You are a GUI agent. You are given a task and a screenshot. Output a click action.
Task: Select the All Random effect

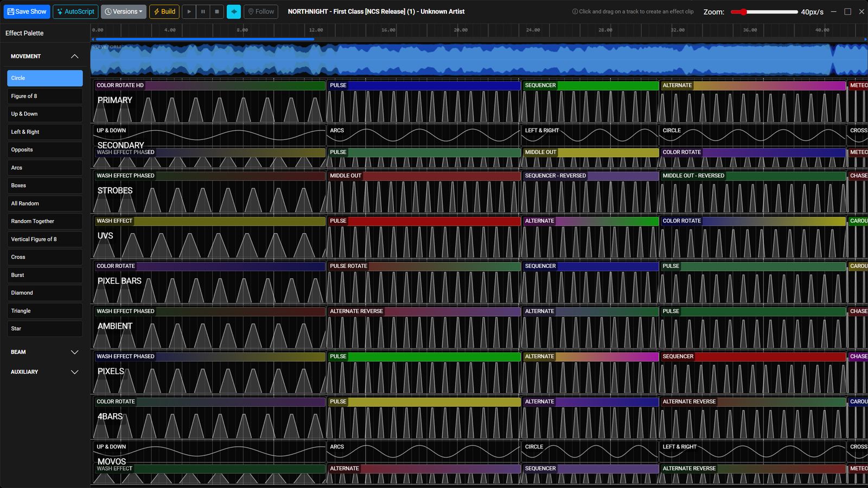point(45,203)
